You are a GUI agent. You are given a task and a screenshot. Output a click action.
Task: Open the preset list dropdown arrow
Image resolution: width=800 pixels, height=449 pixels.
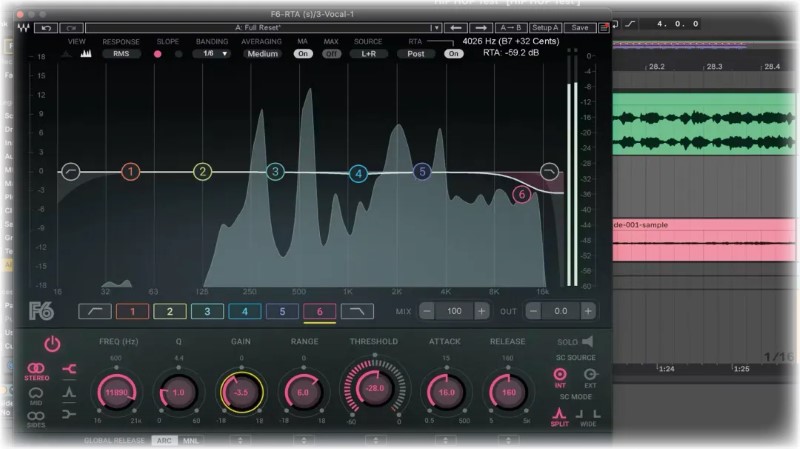(x=435, y=28)
